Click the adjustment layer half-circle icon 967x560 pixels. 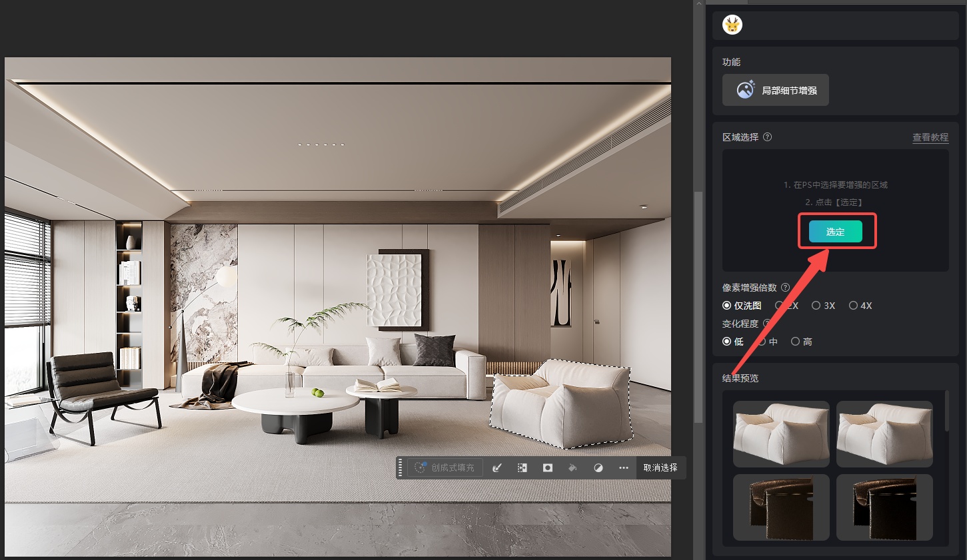pyautogui.click(x=598, y=467)
